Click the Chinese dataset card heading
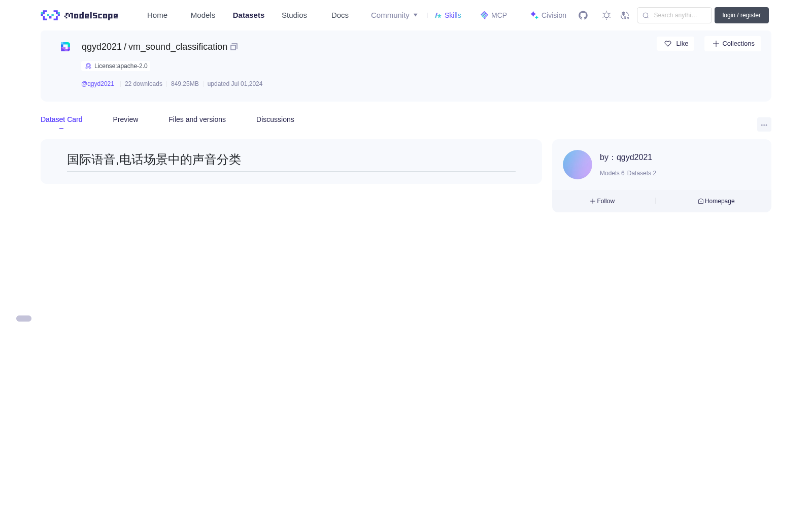 (154, 160)
